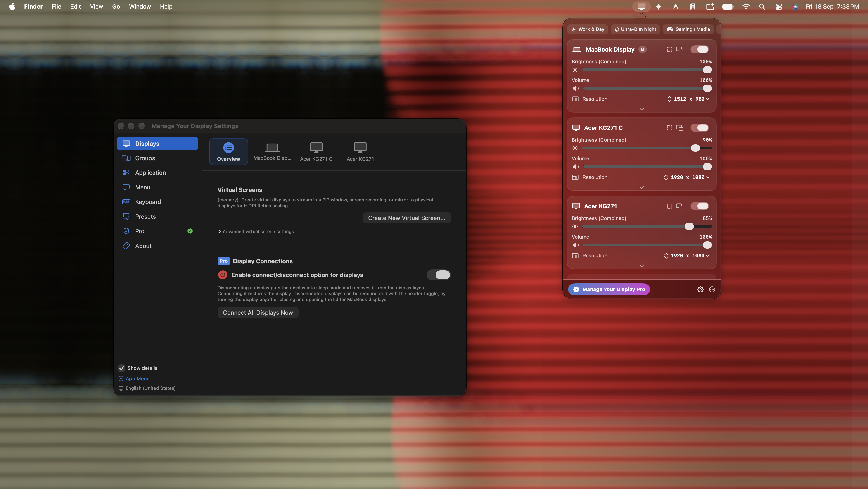
Task: Click the dashed-square icon on the third card, Acer KG271
Action: (669, 206)
